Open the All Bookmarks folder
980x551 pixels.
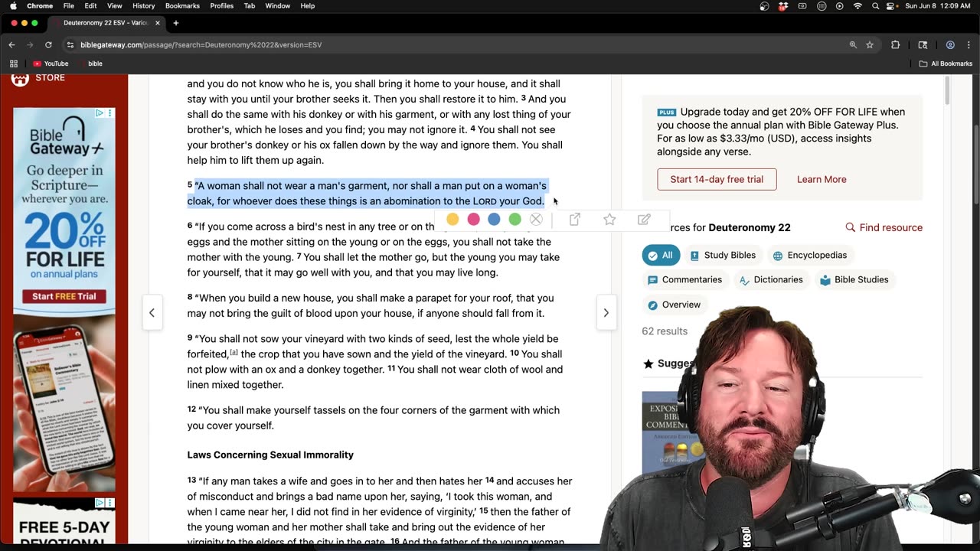click(x=946, y=64)
